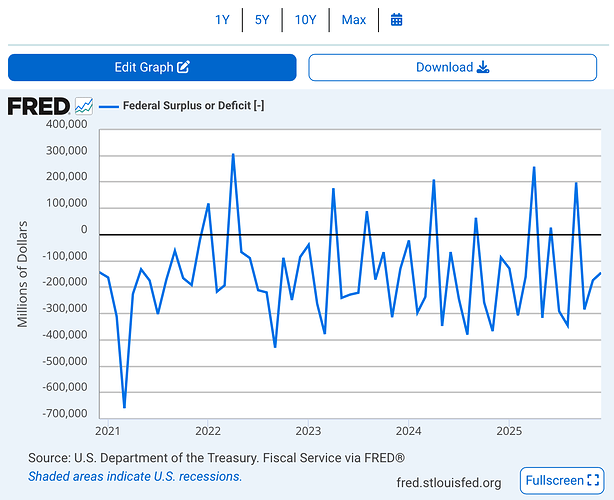Show the Max time range
The image size is (614, 500).
(353, 20)
